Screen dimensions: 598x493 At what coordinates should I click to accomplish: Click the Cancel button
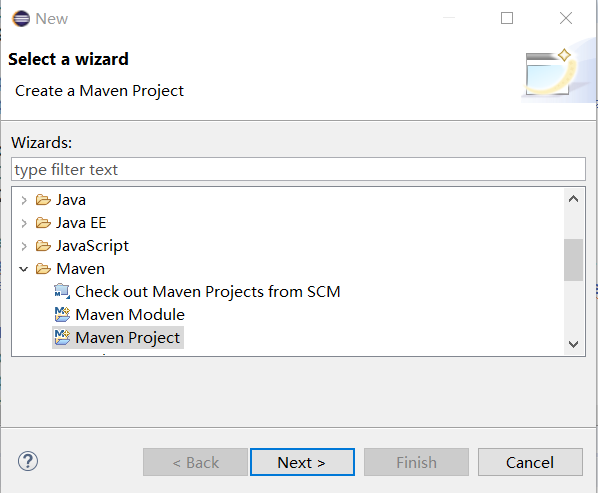click(530, 462)
